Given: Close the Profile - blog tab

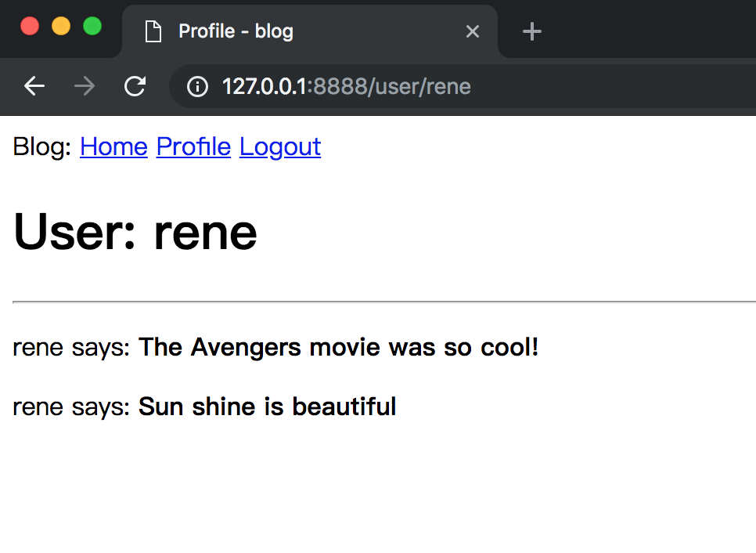Looking at the screenshot, I should (472, 31).
